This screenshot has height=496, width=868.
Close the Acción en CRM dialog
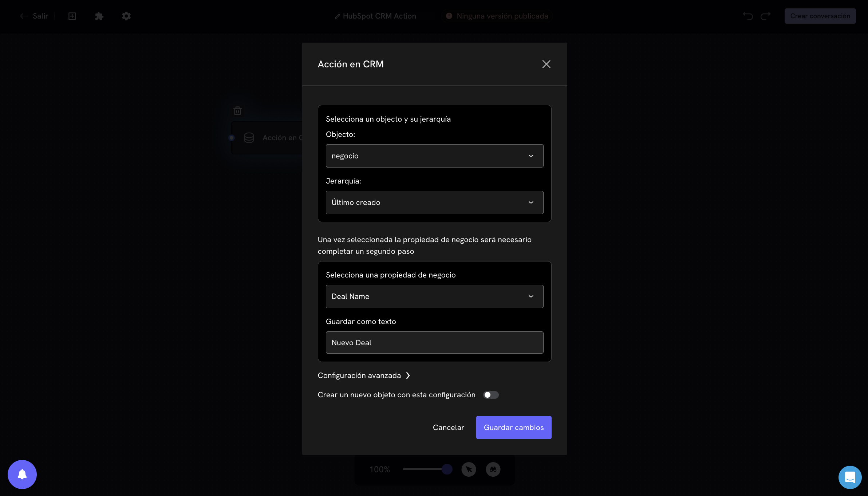(546, 64)
